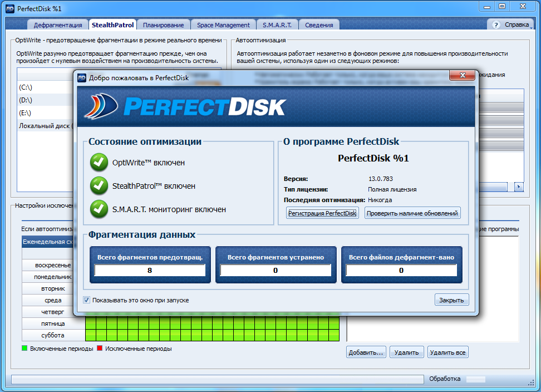The image size is (541, 392).
Task: Click the Удалить button in the main window
Action: (x=406, y=352)
